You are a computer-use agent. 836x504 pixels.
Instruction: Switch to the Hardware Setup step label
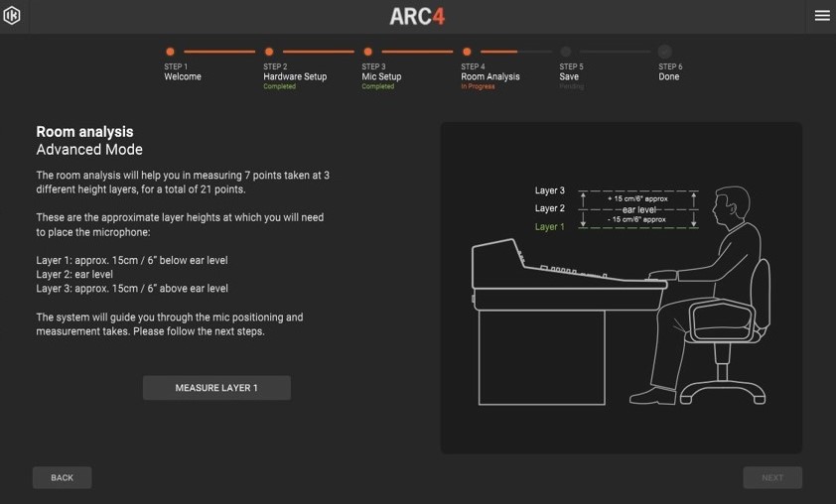coord(295,76)
